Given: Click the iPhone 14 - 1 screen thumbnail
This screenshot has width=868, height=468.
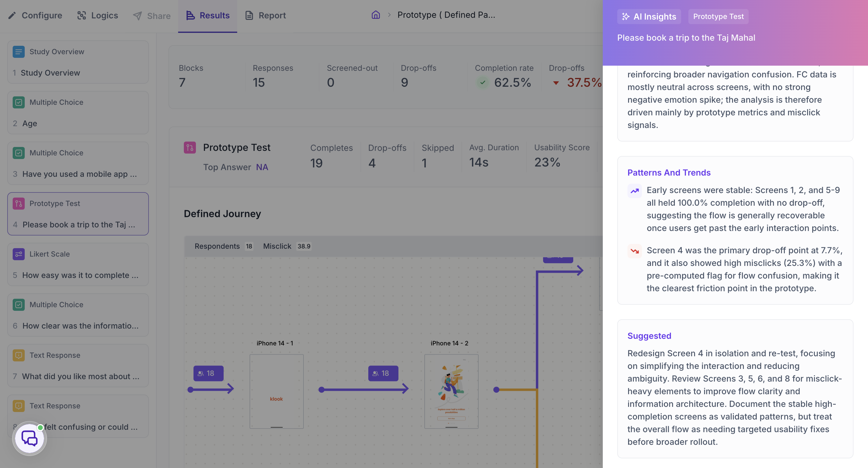Looking at the screenshot, I should (x=276, y=391).
